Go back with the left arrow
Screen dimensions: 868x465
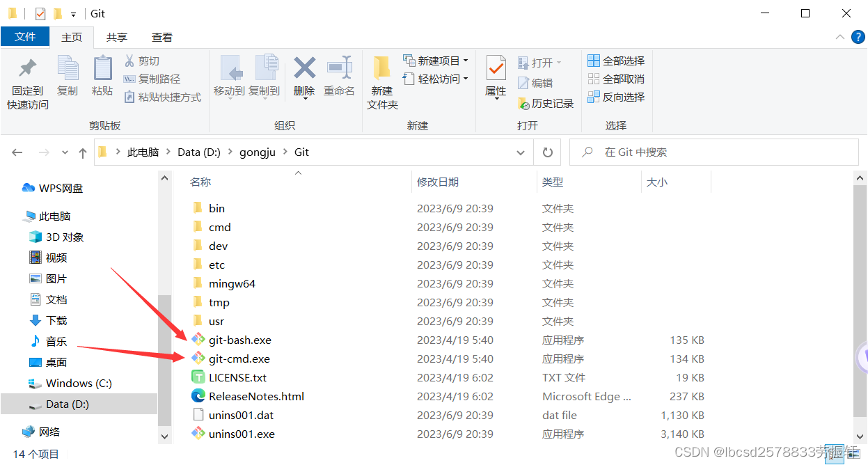(17, 152)
